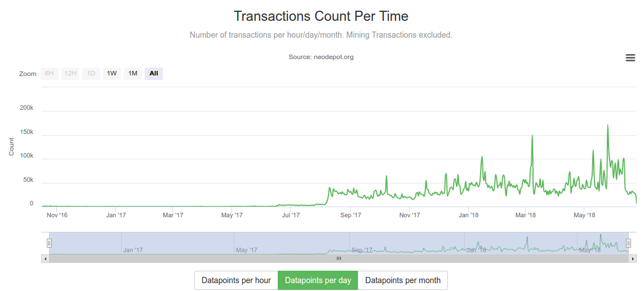Click the left range handle in navigator
Screen dimensions: 644x291
pyautogui.click(x=49, y=243)
